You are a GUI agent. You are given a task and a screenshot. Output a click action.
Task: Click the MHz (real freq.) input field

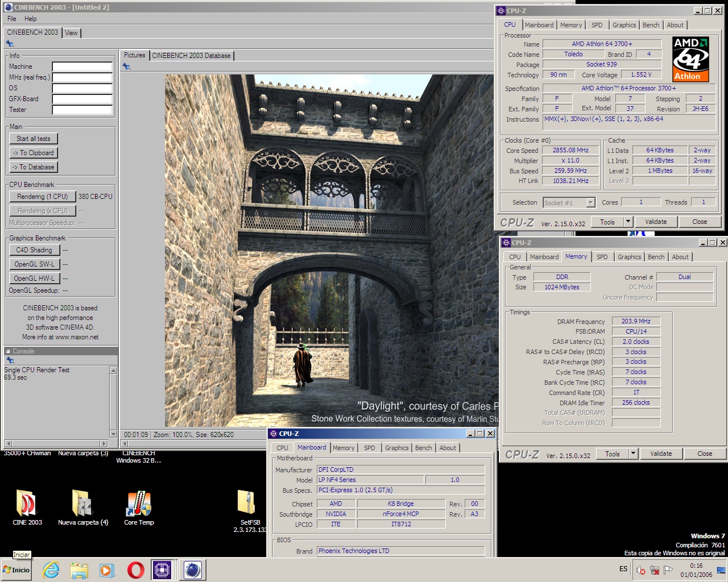point(82,77)
